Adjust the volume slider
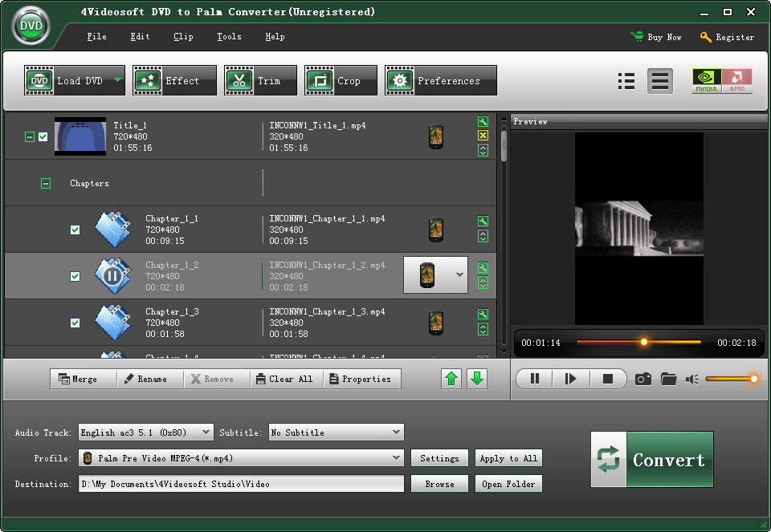This screenshot has height=532, width=771. tap(732, 378)
